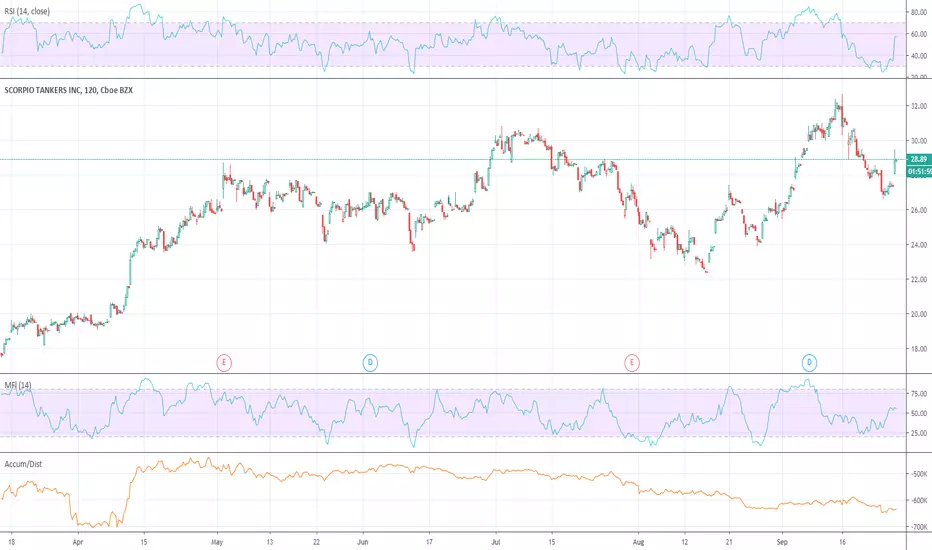The width and height of the screenshot is (932, 550).
Task: Click the Apr label on time axis
Action: click(x=77, y=542)
